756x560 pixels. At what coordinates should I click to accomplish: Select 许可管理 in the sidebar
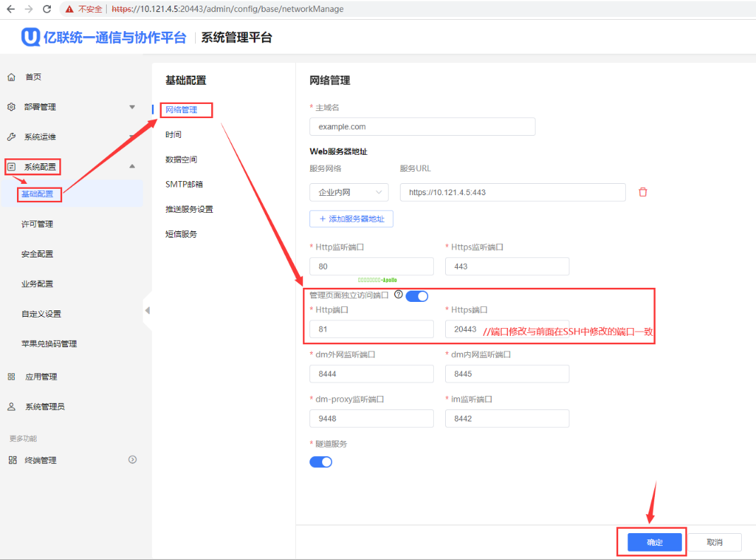click(37, 224)
